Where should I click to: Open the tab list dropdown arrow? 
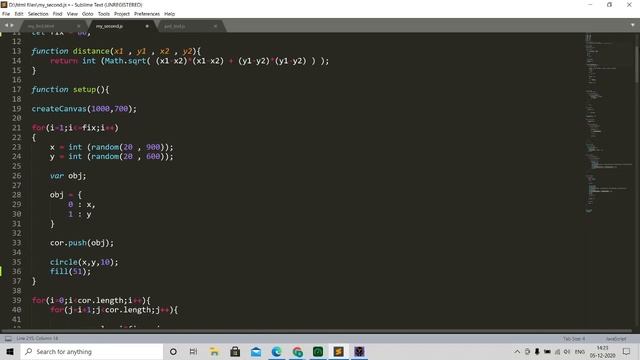pyautogui.click(x=633, y=25)
